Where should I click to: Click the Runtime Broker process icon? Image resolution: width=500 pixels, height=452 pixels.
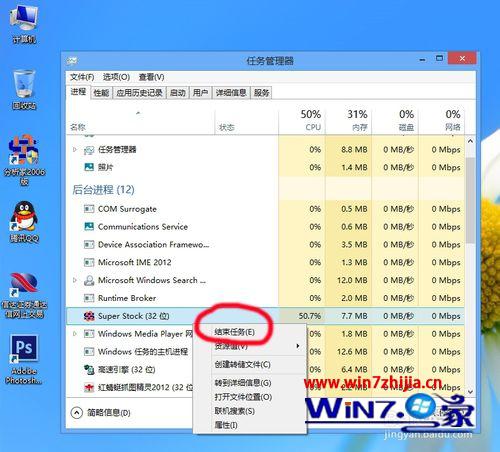[89, 298]
